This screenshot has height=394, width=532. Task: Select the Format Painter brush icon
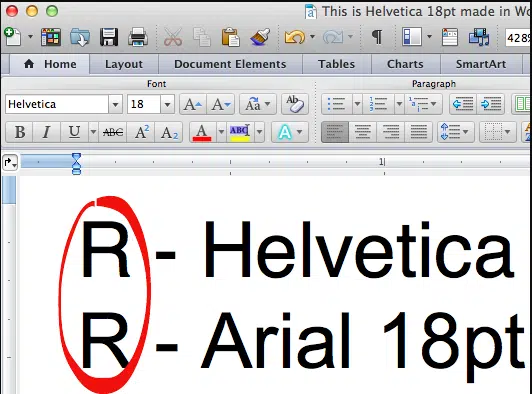[x=260, y=37]
